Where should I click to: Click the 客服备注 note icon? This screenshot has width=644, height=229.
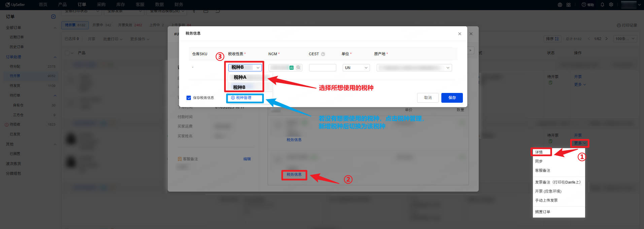coord(179,159)
